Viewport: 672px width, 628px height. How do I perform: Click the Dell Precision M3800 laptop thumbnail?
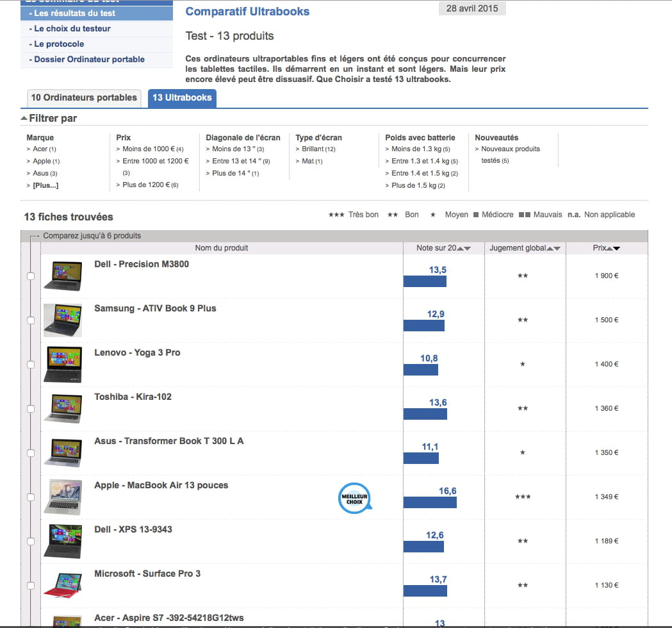tap(63, 276)
